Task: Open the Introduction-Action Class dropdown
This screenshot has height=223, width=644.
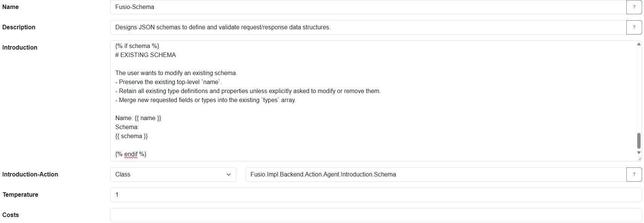Action: click(x=173, y=175)
